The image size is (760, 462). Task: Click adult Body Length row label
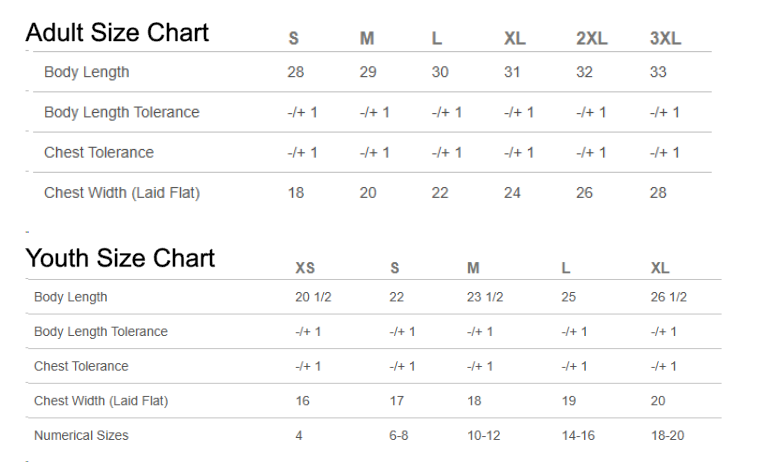click(x=87, y=72)
